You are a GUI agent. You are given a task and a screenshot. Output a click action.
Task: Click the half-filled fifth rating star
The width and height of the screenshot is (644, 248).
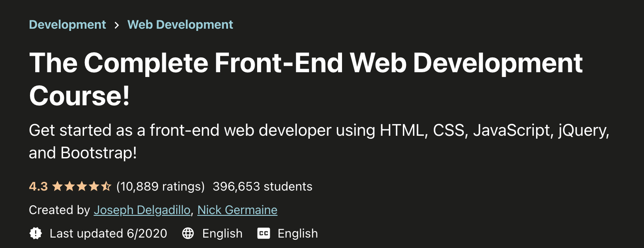pyautogui.click(x=106, y=187)
